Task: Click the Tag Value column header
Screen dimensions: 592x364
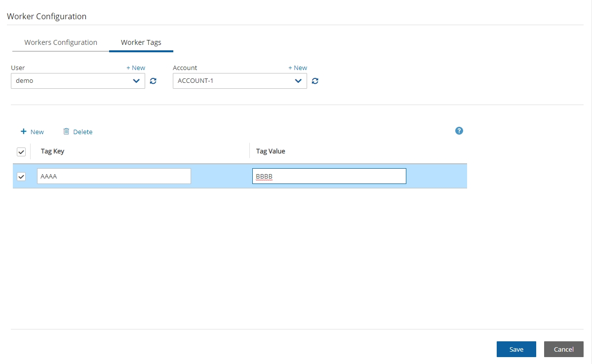Action: pyautogui.click(x=271, y=151)
